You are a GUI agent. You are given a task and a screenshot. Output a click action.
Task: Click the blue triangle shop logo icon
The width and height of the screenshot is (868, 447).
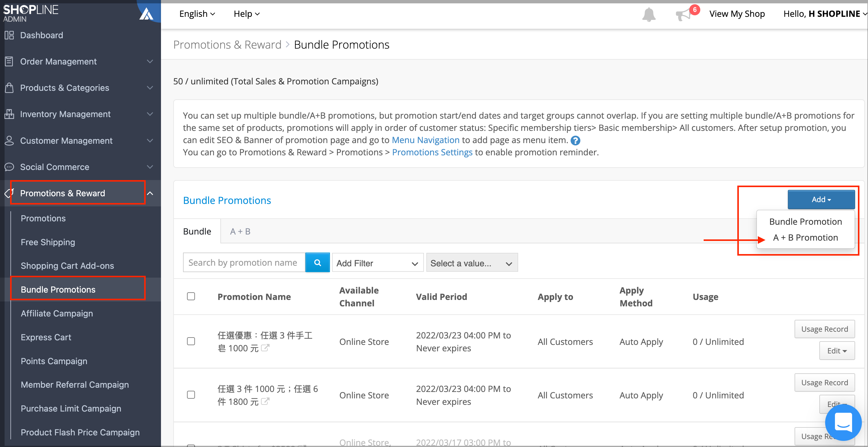pos(146,13)
